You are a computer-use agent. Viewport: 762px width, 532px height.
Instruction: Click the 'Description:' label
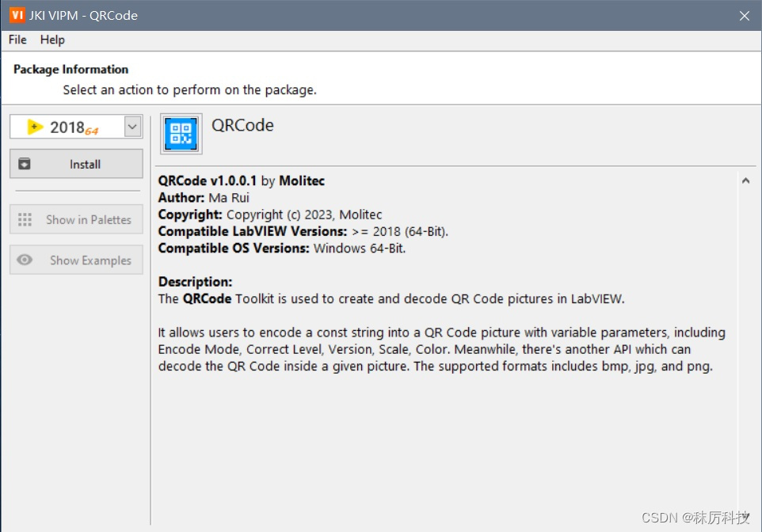[196, 282]
